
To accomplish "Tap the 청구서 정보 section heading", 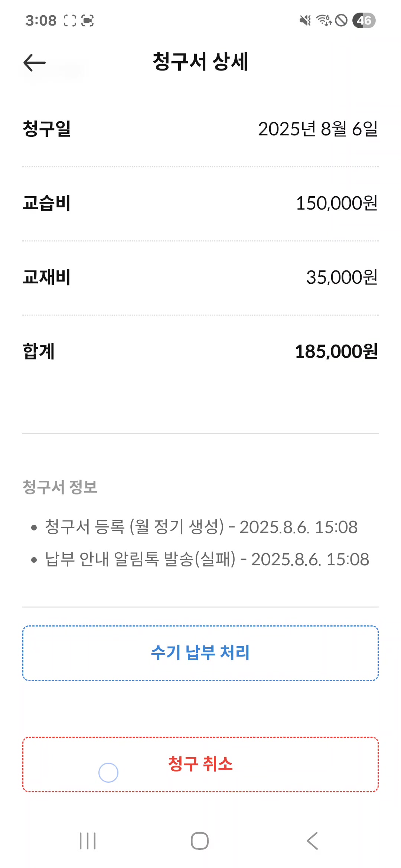I will pos(60,487).
